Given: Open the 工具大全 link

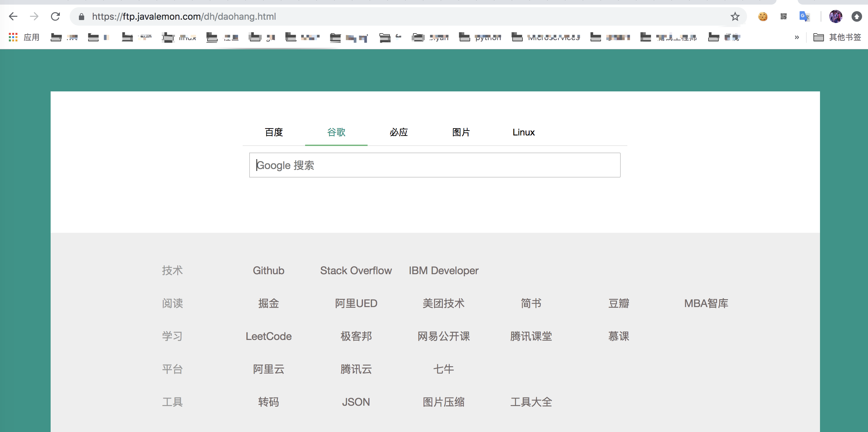Looking at the screenshot, I should (x=531, y=402).
